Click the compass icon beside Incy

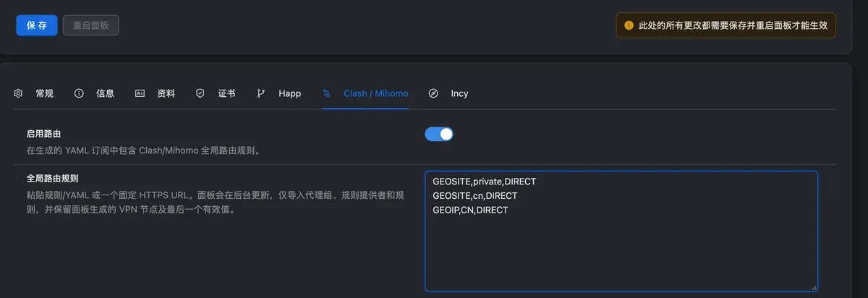(x=433, y=93)
